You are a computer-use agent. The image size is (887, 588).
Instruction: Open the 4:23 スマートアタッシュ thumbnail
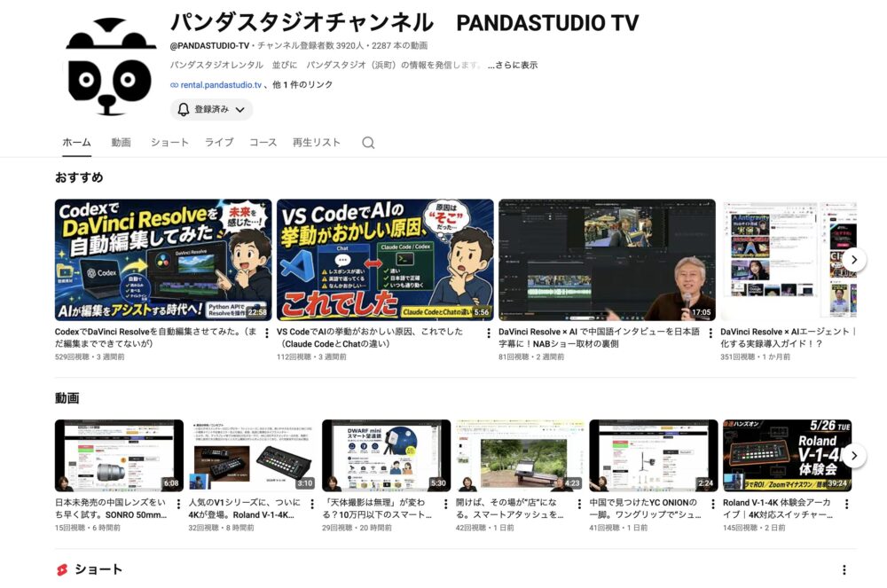tap(520, 456)
